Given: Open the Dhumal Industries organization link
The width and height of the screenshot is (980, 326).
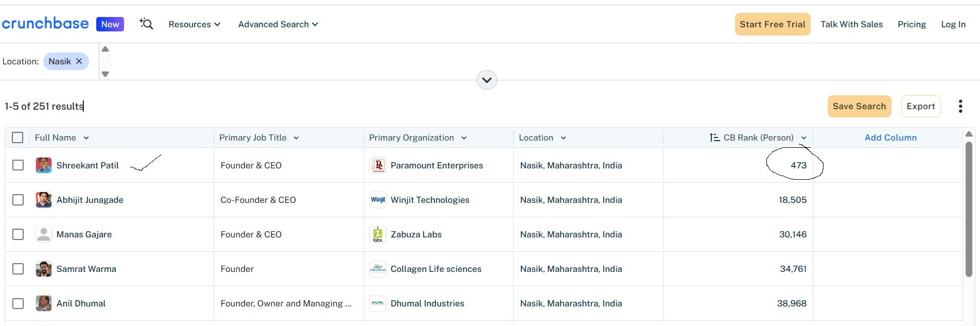Looking at the screenshot, I should click(427, 303).
